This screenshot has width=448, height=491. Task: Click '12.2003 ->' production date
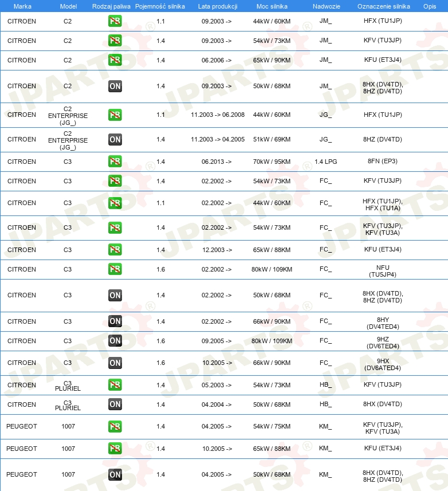[217, 250]
